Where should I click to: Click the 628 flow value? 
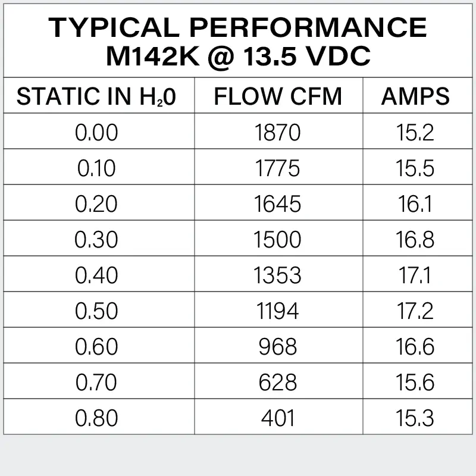click(278, 382)
